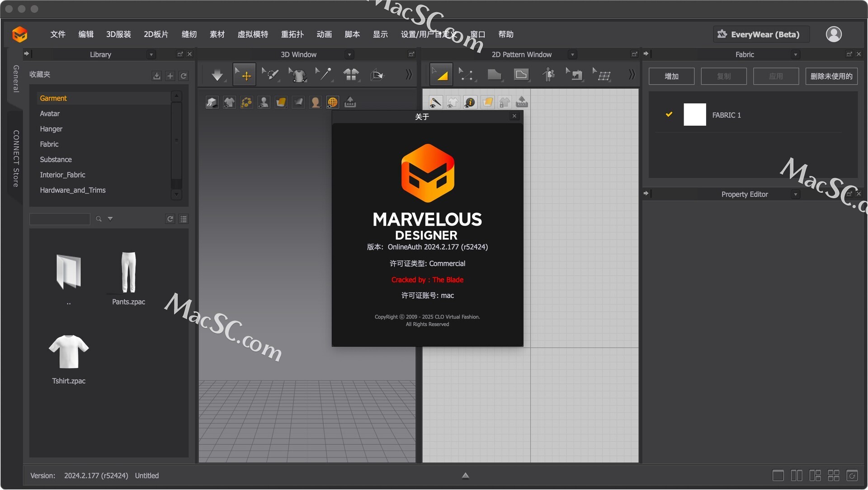Open EveryWear (Beta) button
Screen dimensions: 868x490
click(761, 34)
